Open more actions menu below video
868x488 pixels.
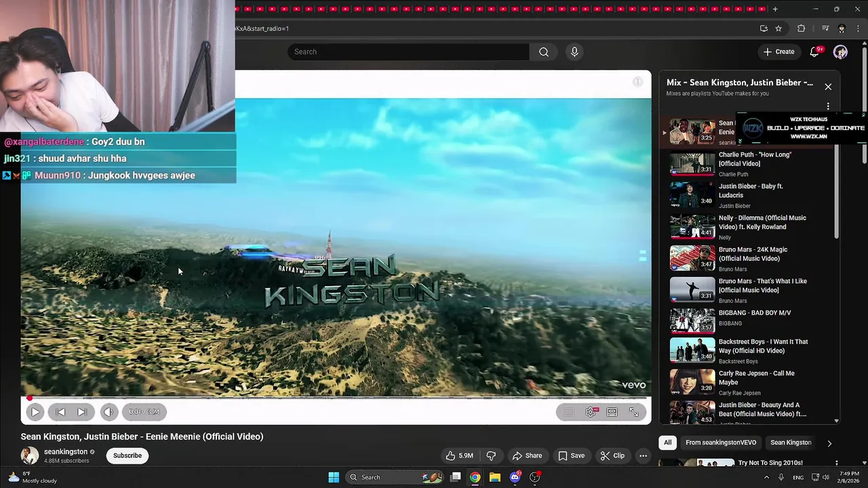[x=643, y=455]
